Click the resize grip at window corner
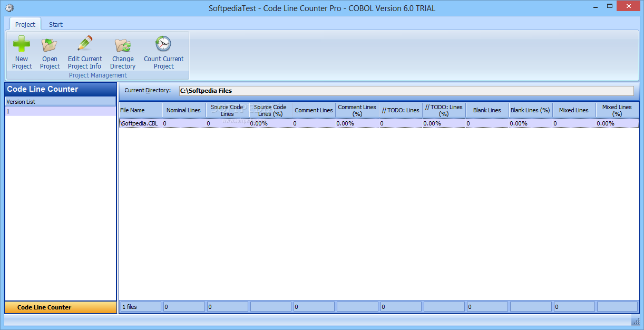 [636, 322]
